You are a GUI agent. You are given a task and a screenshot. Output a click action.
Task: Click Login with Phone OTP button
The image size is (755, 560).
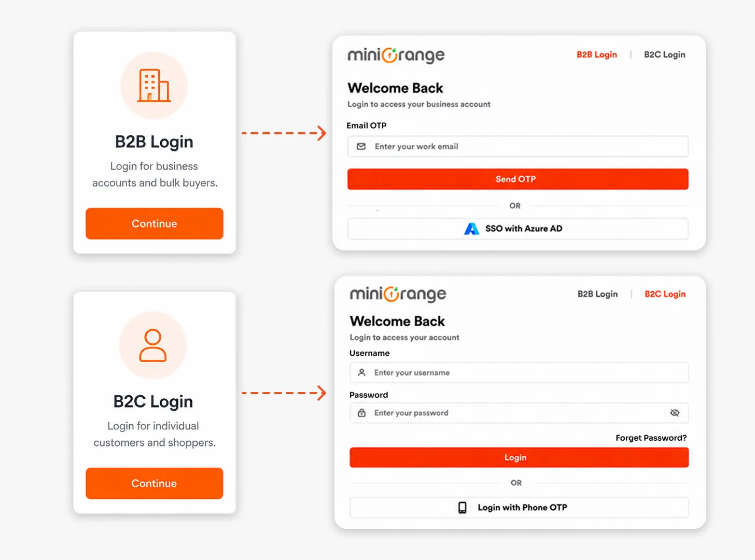519,508
